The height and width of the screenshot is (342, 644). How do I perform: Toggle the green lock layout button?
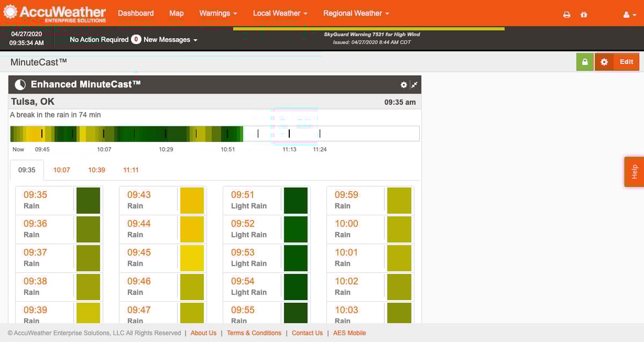(584, 62)
